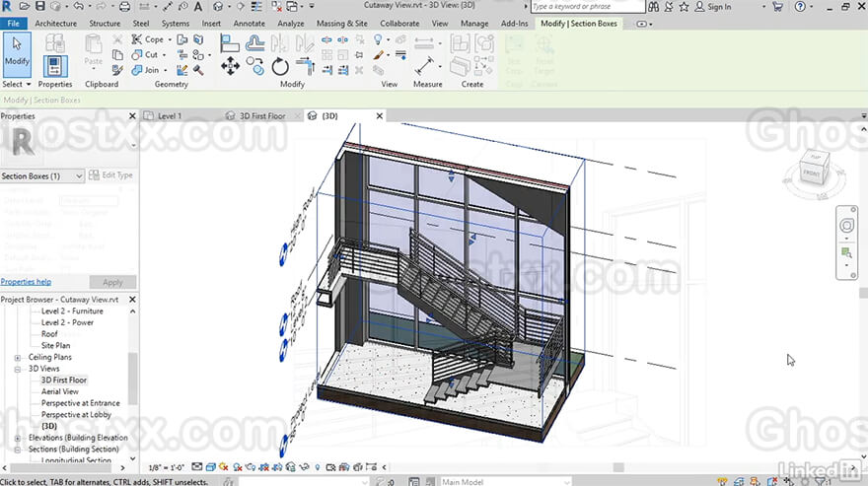Select the Modify tool

[17, 54]
